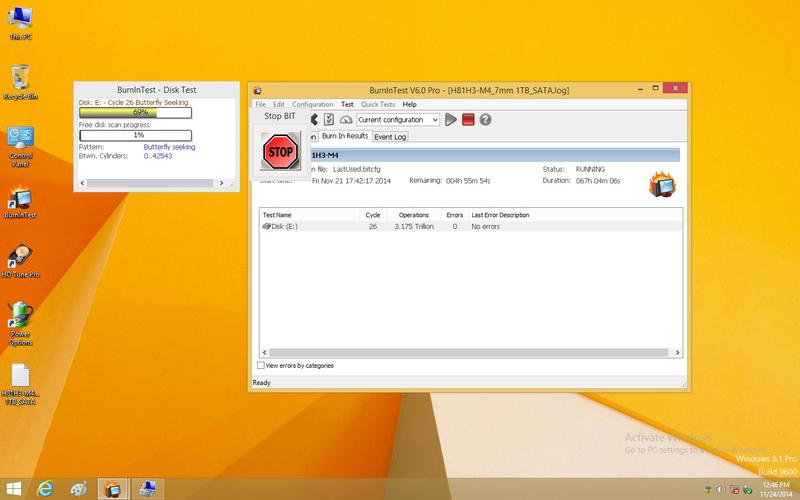Click the green Start tests play icon
Image resolution: width=800 pixels, height=500 pixels.
(x=451, y=119)
